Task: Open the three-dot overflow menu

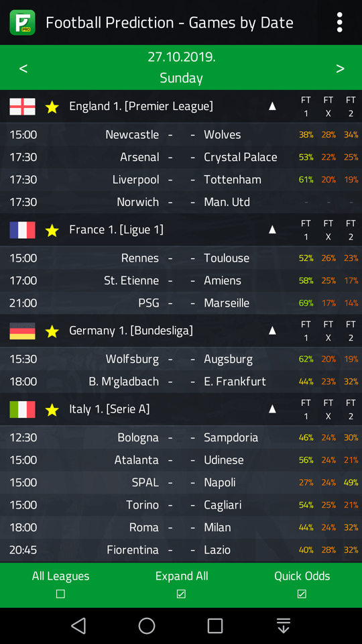Action: point(339,22)
